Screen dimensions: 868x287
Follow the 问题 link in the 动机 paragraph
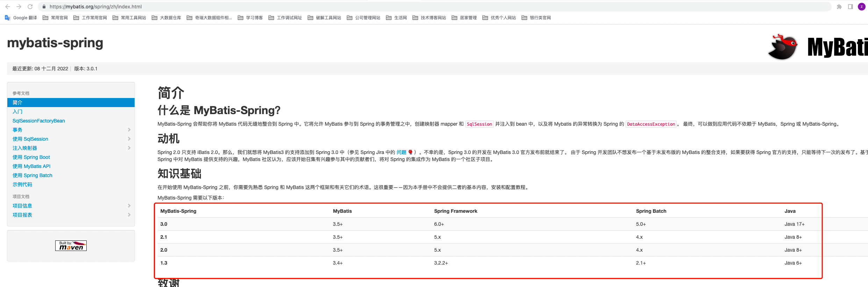[x=401, y=152]
